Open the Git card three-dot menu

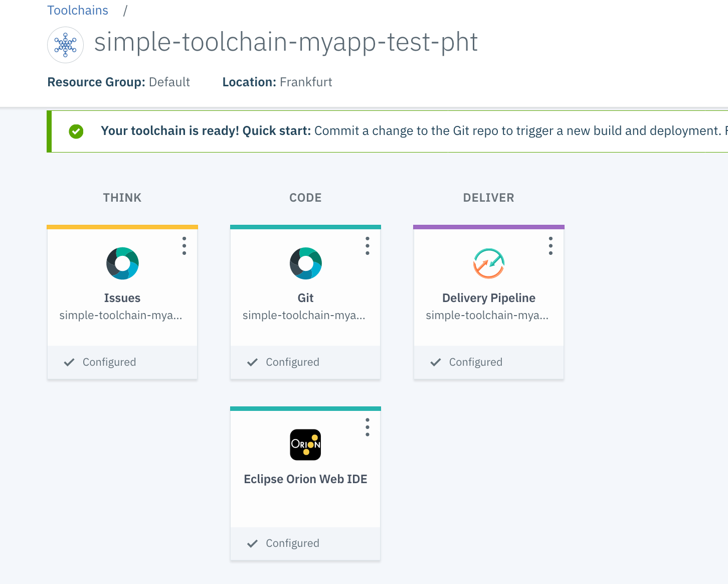click(368, 246)
